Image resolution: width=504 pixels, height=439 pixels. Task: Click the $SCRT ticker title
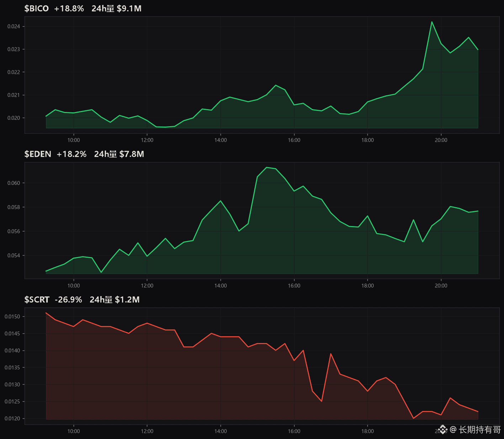pyautogui.click(x=37, y=300)
